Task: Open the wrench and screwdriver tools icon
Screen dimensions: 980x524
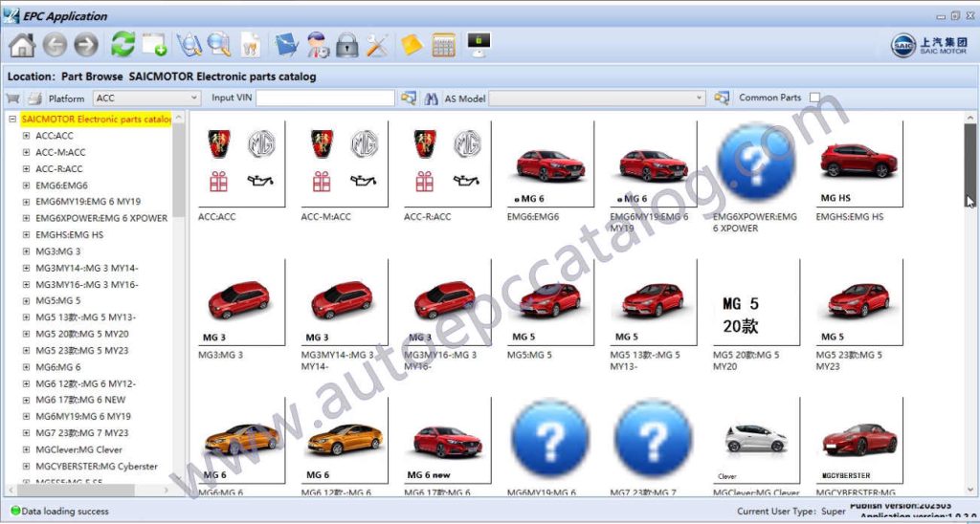Action: pos(378,44)
